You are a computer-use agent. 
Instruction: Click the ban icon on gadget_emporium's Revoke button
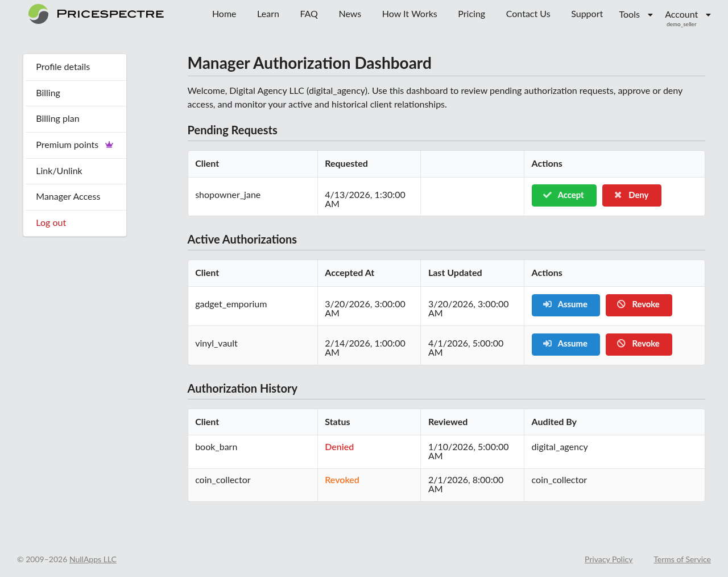[621, 304]
